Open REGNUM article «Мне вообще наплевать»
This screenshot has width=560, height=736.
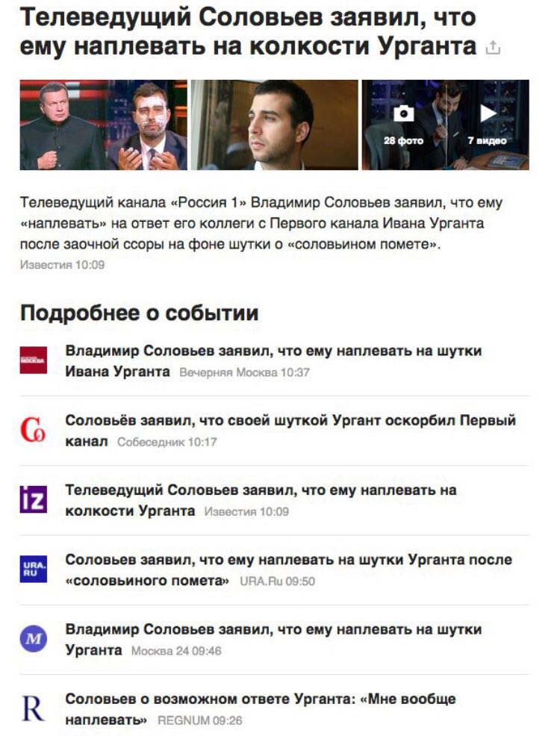pos(261,709)
